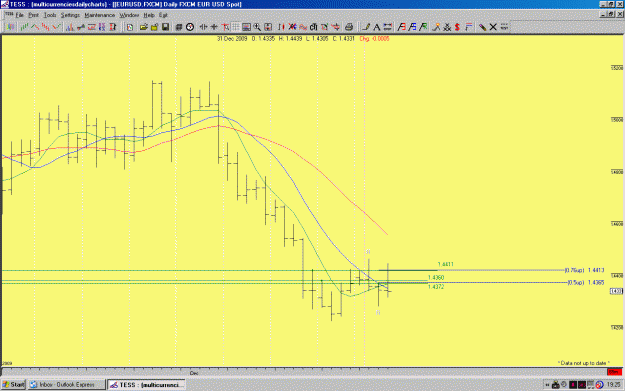The image size is (625, 391).
Task: Click the '* Data not up to date *' notice
Action: (x=584, y=363)
